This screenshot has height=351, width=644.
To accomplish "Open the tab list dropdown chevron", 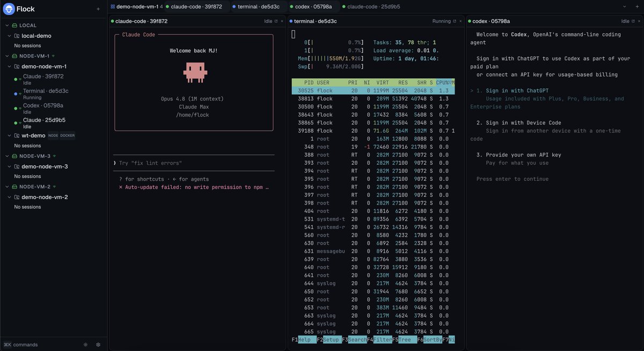I will (624, 6).
